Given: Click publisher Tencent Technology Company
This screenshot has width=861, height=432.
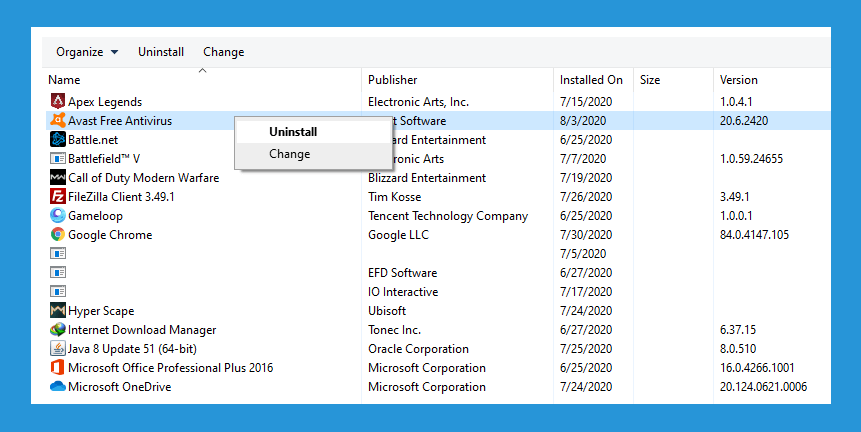Looking at the screenshot, I should 448,216.
